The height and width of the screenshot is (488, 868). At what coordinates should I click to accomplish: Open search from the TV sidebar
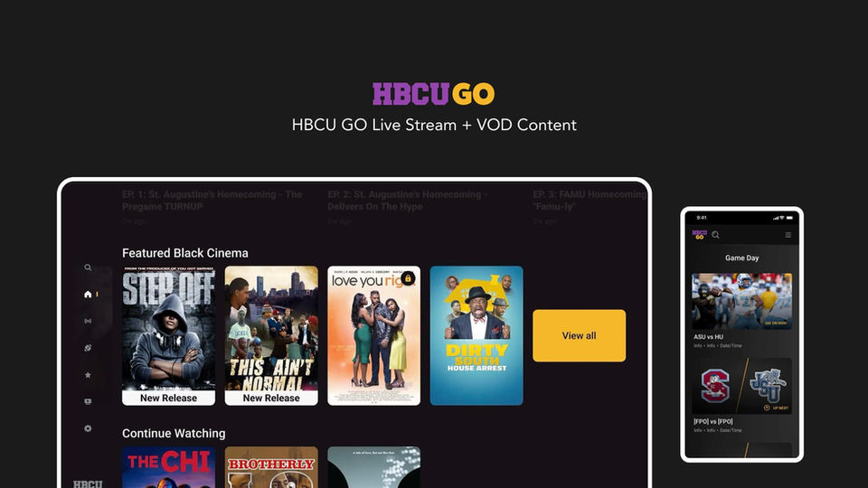click(x=88, y=267)
